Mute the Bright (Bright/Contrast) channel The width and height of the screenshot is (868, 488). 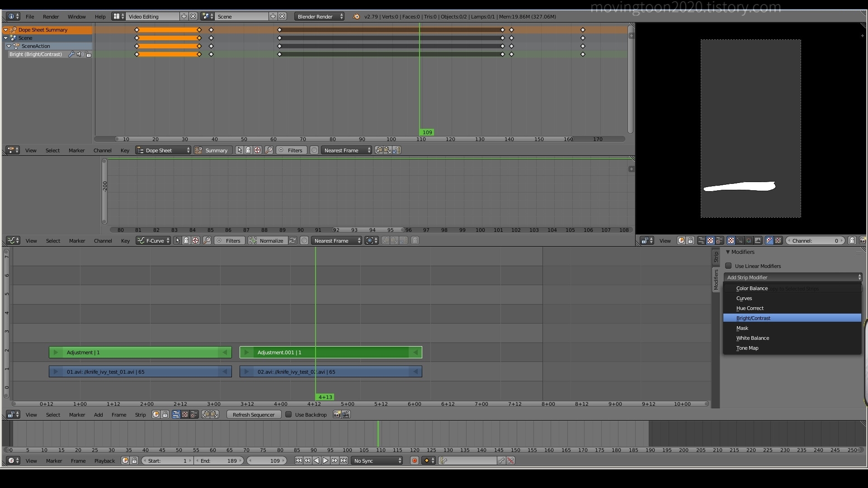tap(80, 54)
